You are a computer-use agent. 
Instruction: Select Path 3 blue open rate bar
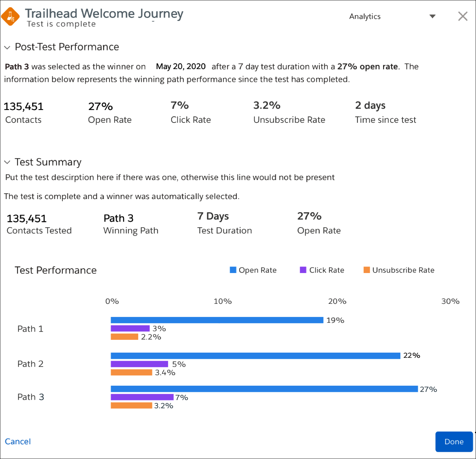264,389
